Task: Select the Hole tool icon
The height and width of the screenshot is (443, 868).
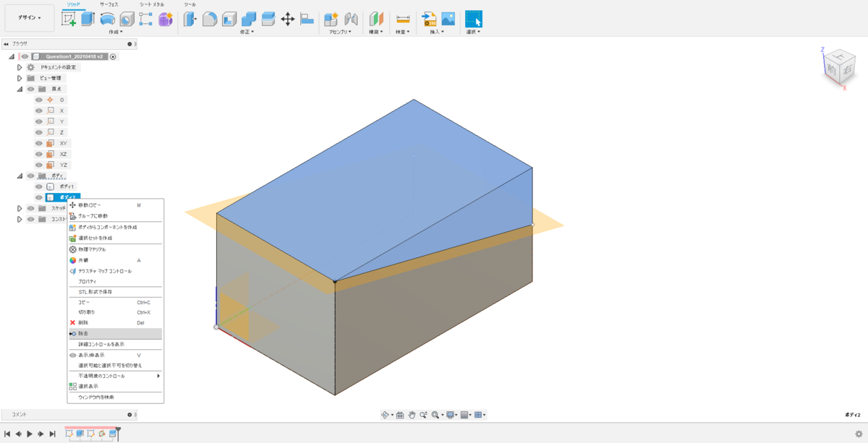Action: point(127,20)
